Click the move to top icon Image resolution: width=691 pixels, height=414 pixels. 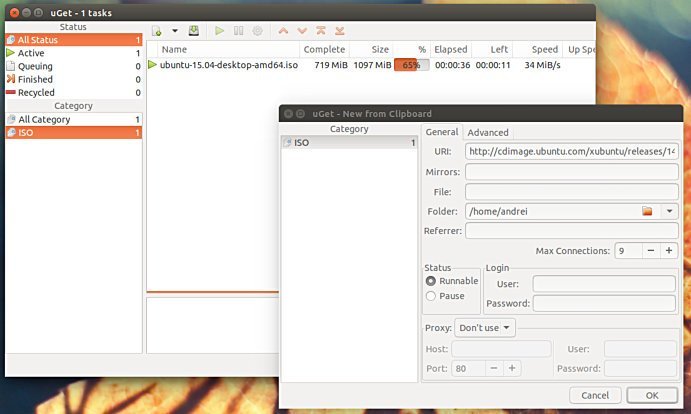(x=321, y=30)
